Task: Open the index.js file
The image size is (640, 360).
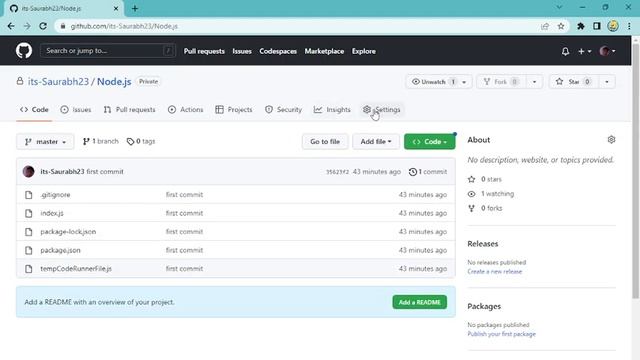Action: (x=51, y=213)
